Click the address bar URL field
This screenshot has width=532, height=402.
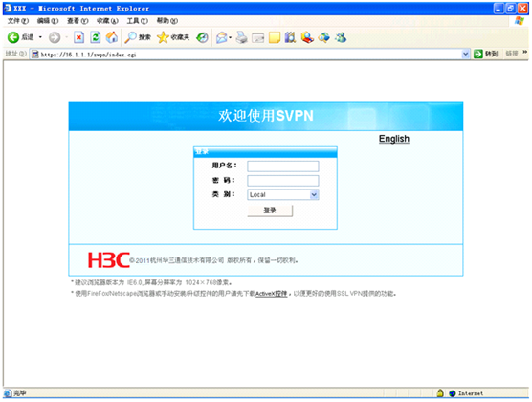pos(251,55)
